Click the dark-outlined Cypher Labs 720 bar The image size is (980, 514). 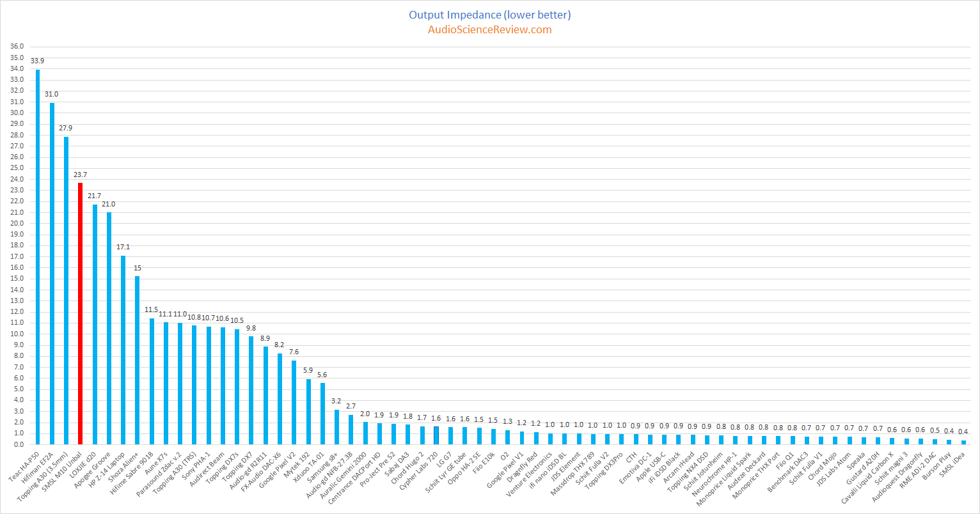pyautogui.click(x=436, y=435)
